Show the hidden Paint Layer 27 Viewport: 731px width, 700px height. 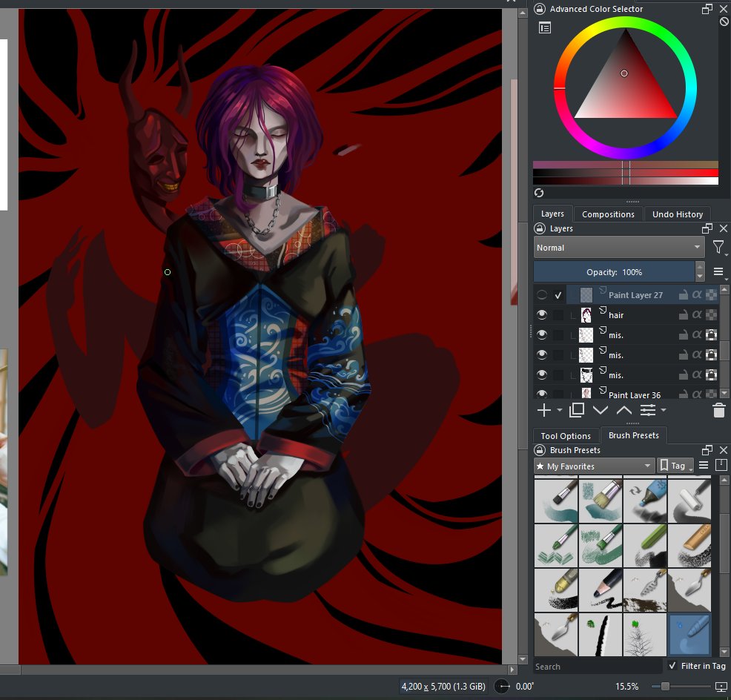click(542, 294)
